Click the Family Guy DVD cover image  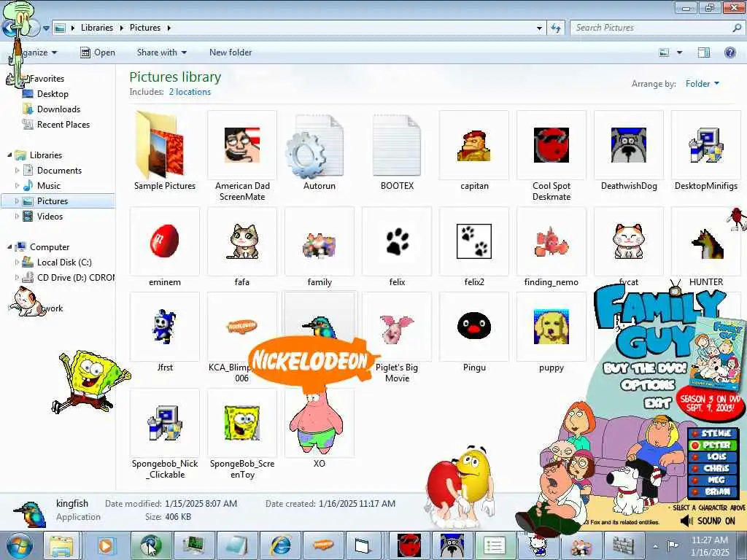tap(719, 355)
